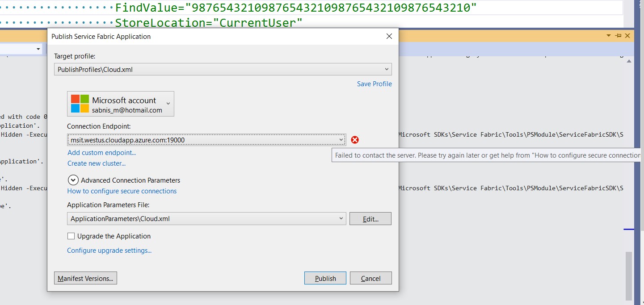Toggle the Output window pin
The height and width of the screenshot is (305, 644).
coord(618,36)
